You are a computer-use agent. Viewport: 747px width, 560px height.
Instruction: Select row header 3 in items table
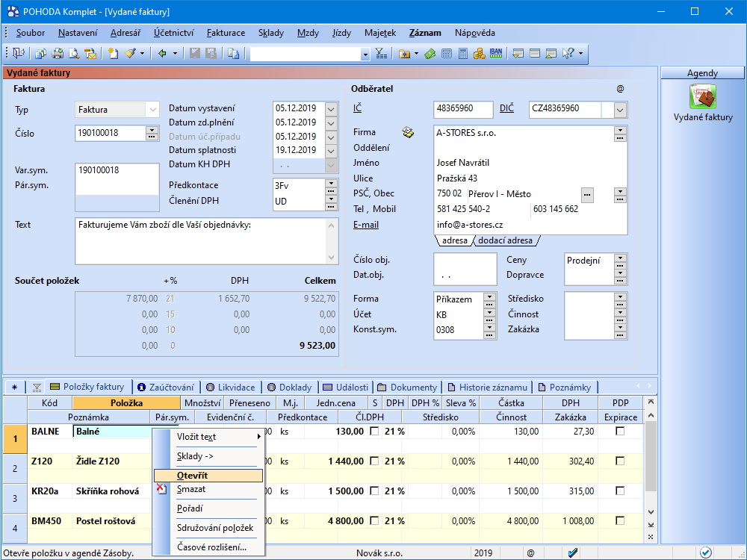[x=15, y=499]
